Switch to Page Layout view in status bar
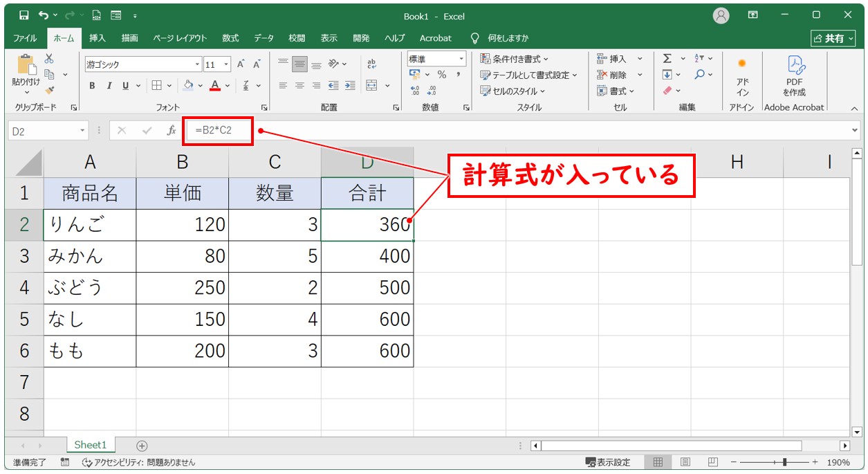The height and width of the screenshot is (474, 868). (685, 462)
